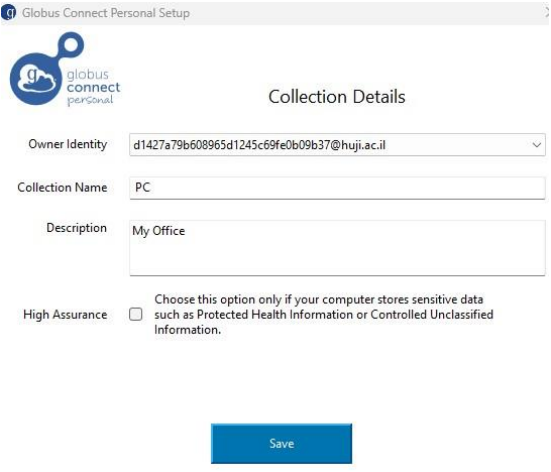Viewport: 551px width, 472px height.
Task: Click the High Assurance sensitive data explanation text
Action: pyautogui.click(x=324, y=315)
